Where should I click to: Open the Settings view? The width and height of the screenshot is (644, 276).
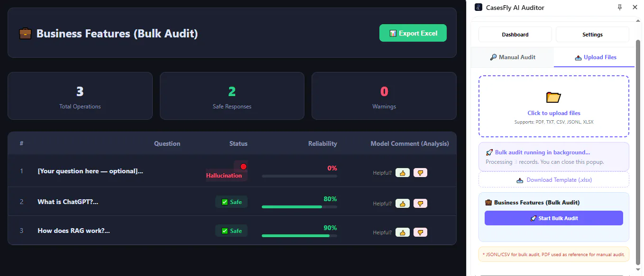click(592, 35)
